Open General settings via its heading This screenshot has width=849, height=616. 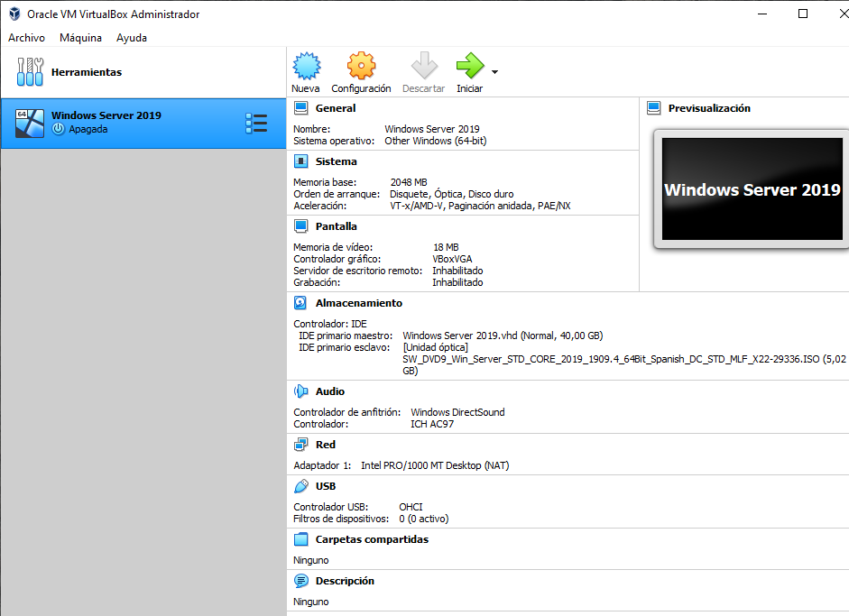point(336,108)
